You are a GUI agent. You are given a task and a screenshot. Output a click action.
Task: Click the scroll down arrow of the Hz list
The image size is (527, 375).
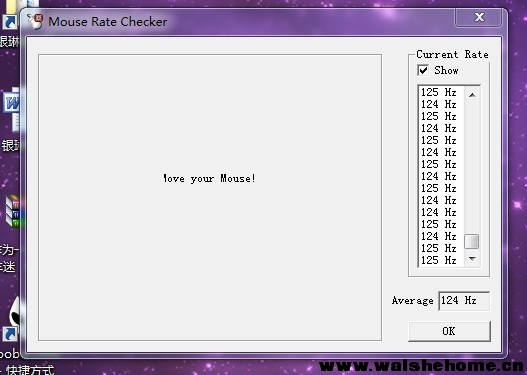click(x=472, y=259)
